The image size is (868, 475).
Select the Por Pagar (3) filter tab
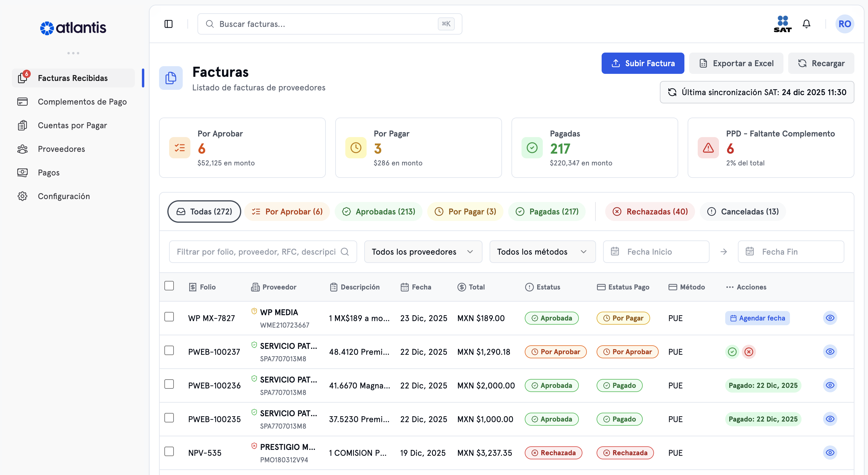[x=465, y=212]
